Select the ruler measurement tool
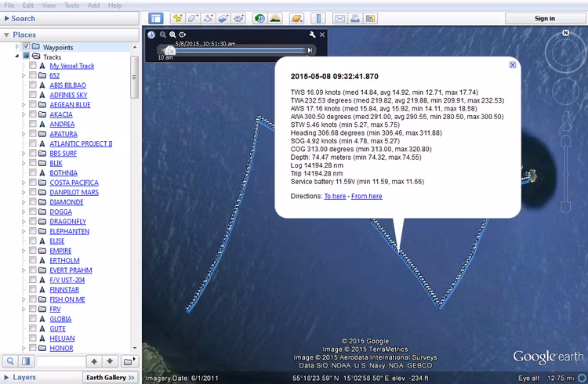The height and width of the screenshot is (384, 588). pyautogui.click(x=318, y=18)
